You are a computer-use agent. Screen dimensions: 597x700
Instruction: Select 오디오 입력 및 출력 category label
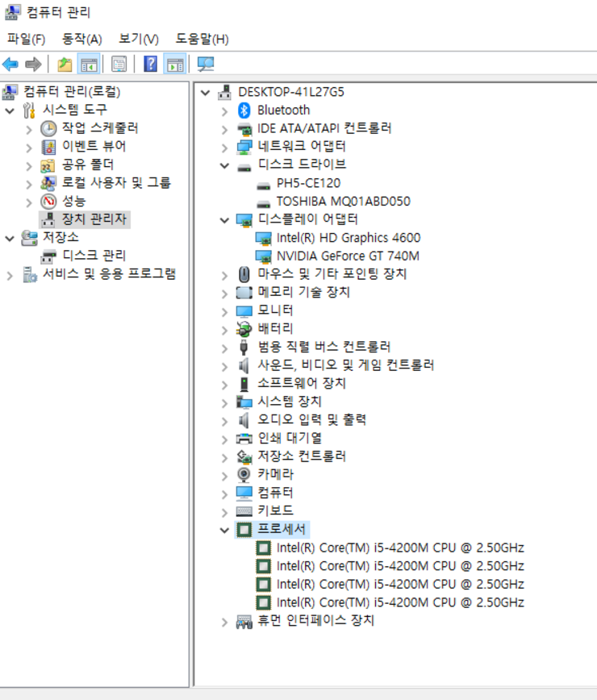(x=312, y=419)
